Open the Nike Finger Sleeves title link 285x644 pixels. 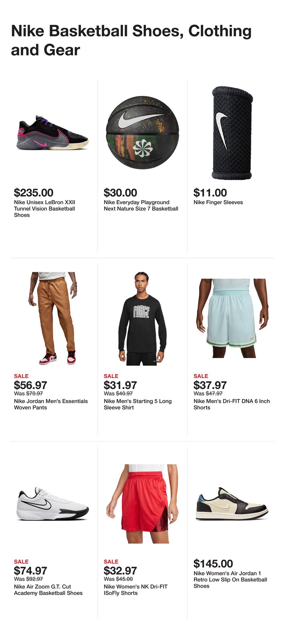[x=218, y=202]
